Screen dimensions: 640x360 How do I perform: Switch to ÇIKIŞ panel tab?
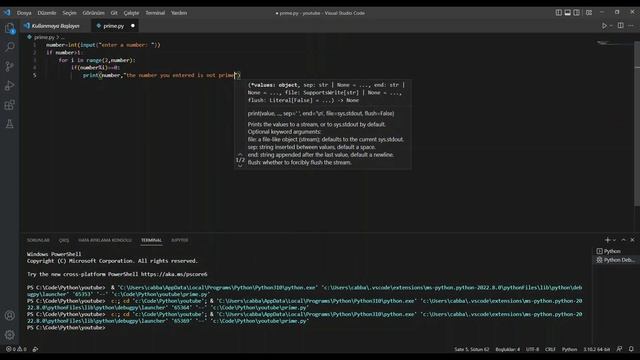(64, 240)
